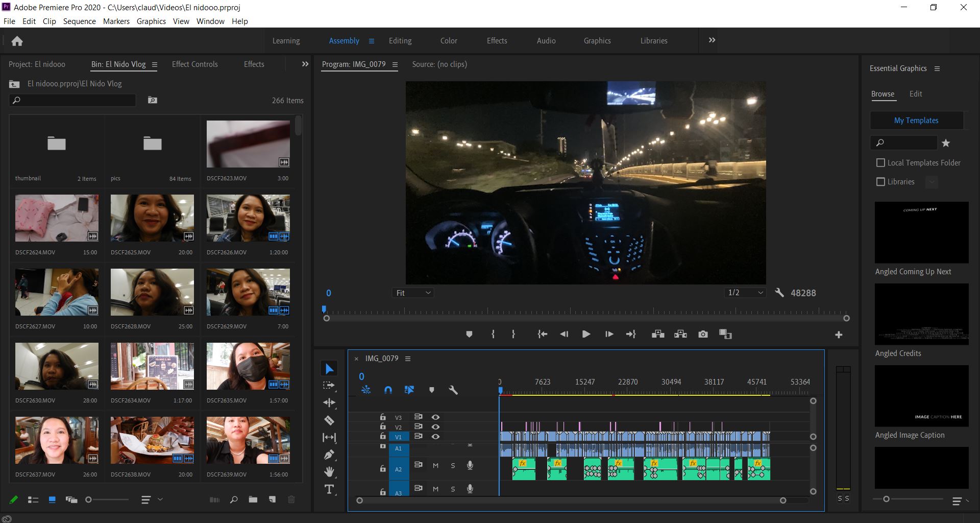Click the Add Marker button in Program monitor

point(469,334)
